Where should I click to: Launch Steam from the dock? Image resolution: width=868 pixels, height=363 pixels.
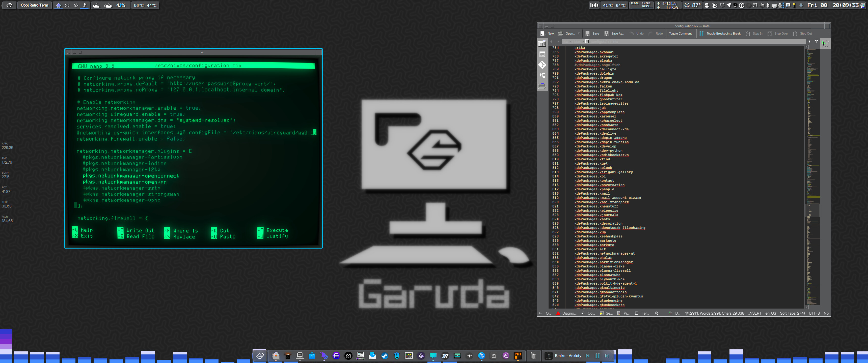(385, 356)
